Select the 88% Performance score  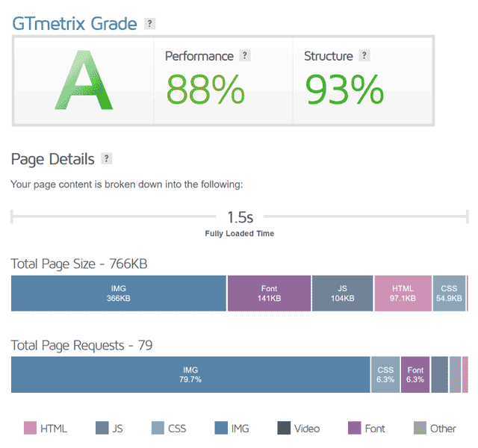pyautogui.click(x=205, y=90)
